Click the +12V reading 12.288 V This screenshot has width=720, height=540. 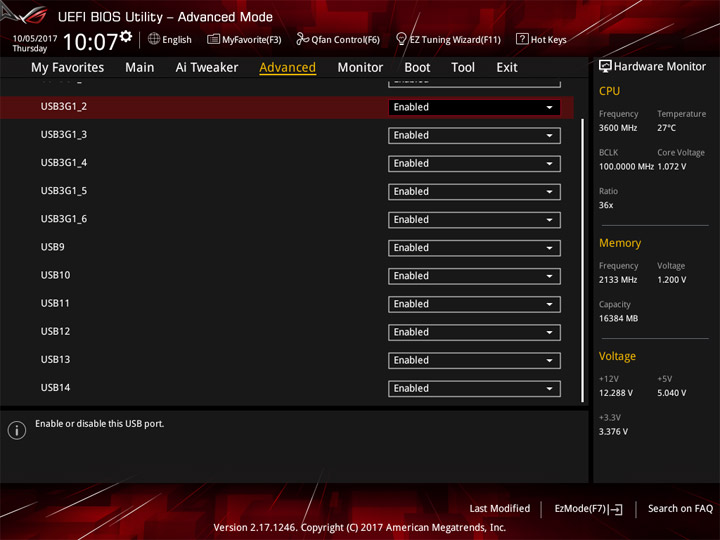[x=616, y=393]
